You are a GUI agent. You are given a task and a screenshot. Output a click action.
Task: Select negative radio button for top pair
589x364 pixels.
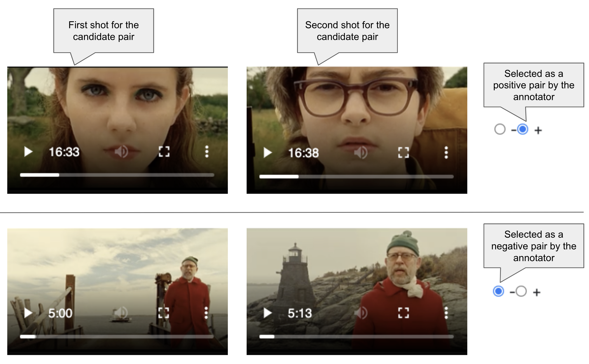[x=500, y=129]
